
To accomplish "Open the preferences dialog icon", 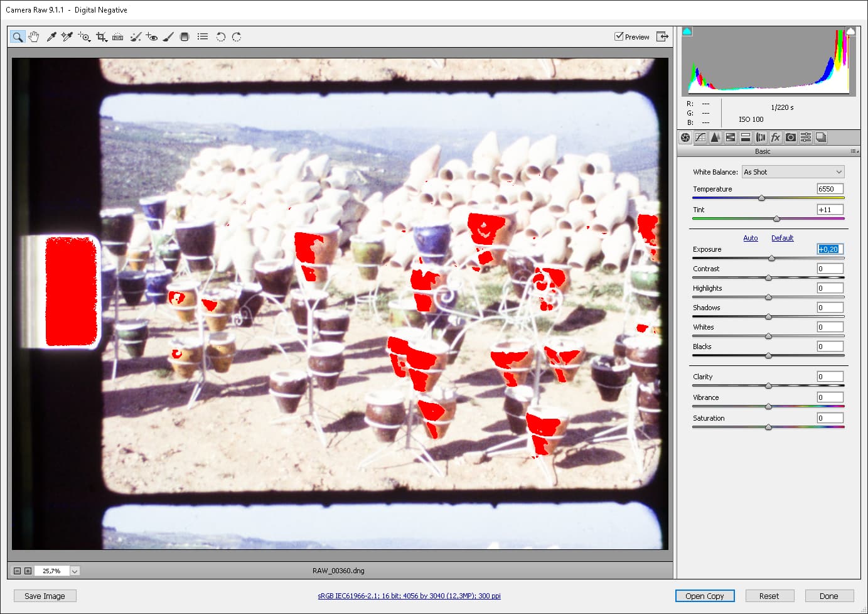I will coord(203,37).
